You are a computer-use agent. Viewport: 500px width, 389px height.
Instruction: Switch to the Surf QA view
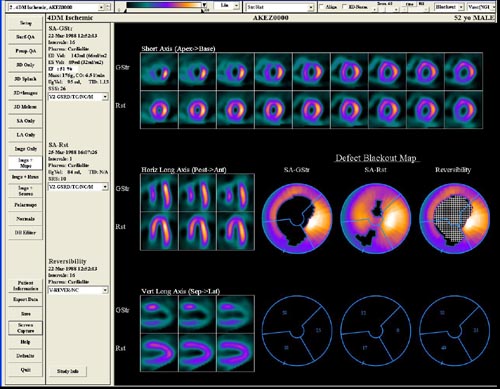pos(26,37)
